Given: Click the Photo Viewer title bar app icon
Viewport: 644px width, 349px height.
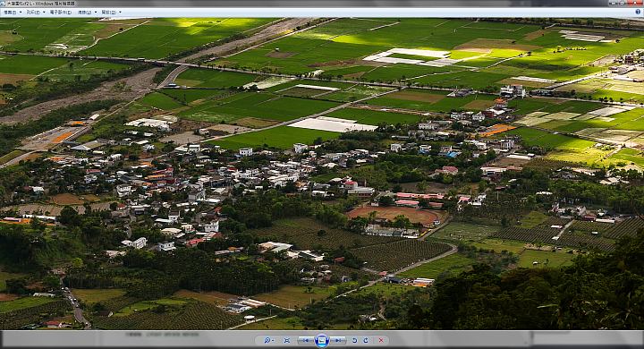Looking at the screenshot, I should tap(4, 3).
